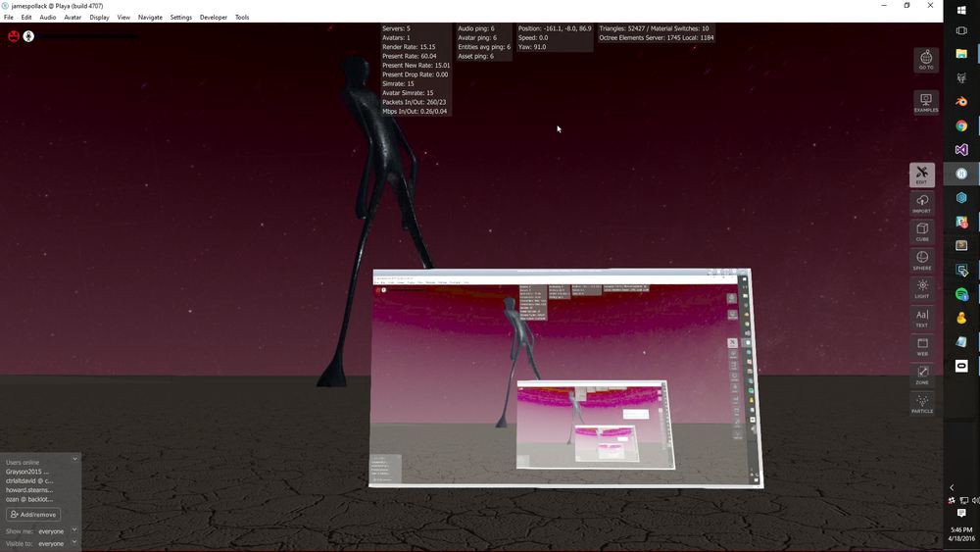Open the Avatar menu
Screen dimensions: 980x552
pyautogui.click(x=73, y=18)
